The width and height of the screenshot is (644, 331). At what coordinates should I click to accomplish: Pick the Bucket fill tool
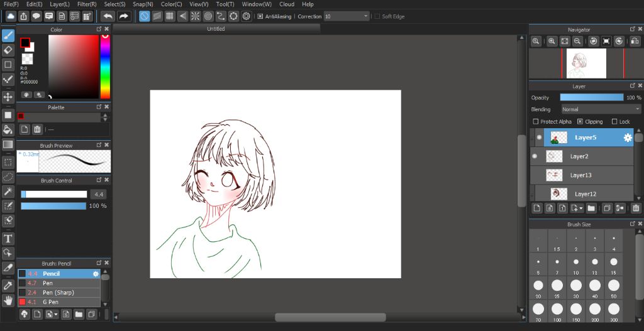click(x=8, y=129)
